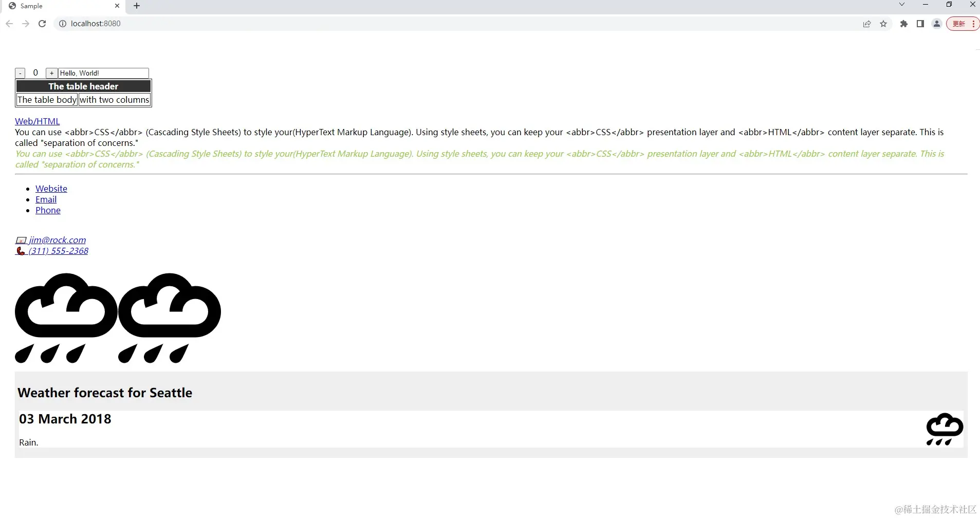The image size is (980, 518).
Task: Expand the 03 March 2018 forecast details
Action: point(65,419)
